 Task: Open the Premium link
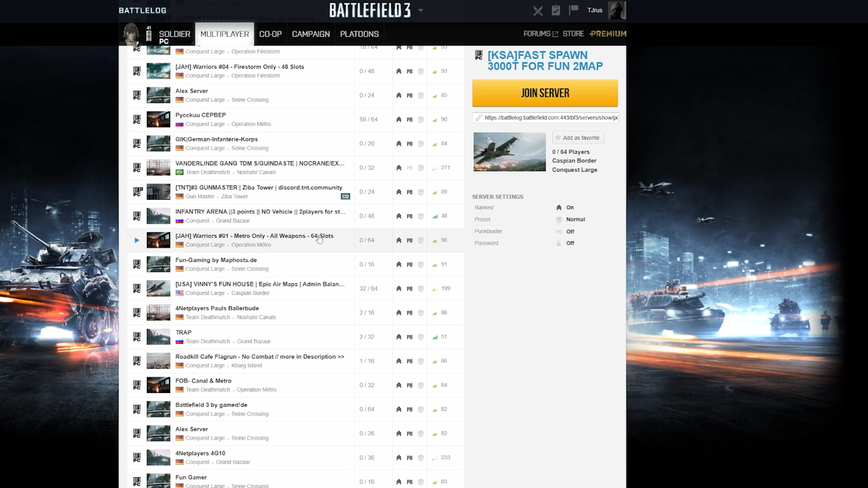coord(608,34)
